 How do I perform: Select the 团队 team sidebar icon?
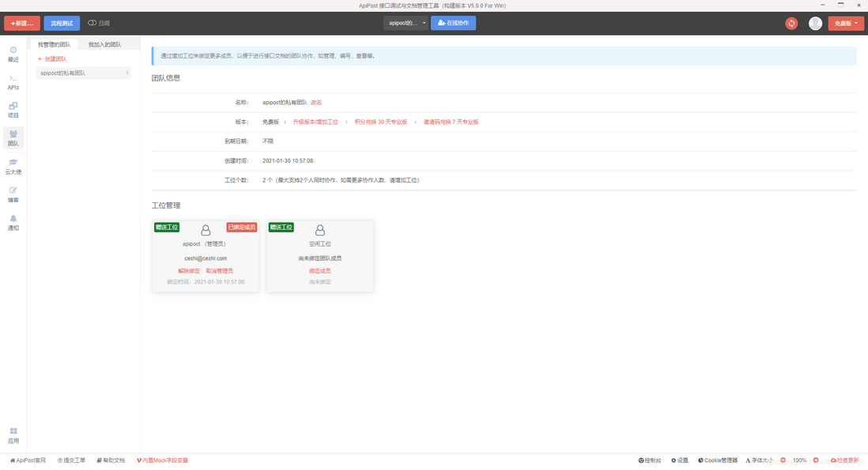pos(13,138)
